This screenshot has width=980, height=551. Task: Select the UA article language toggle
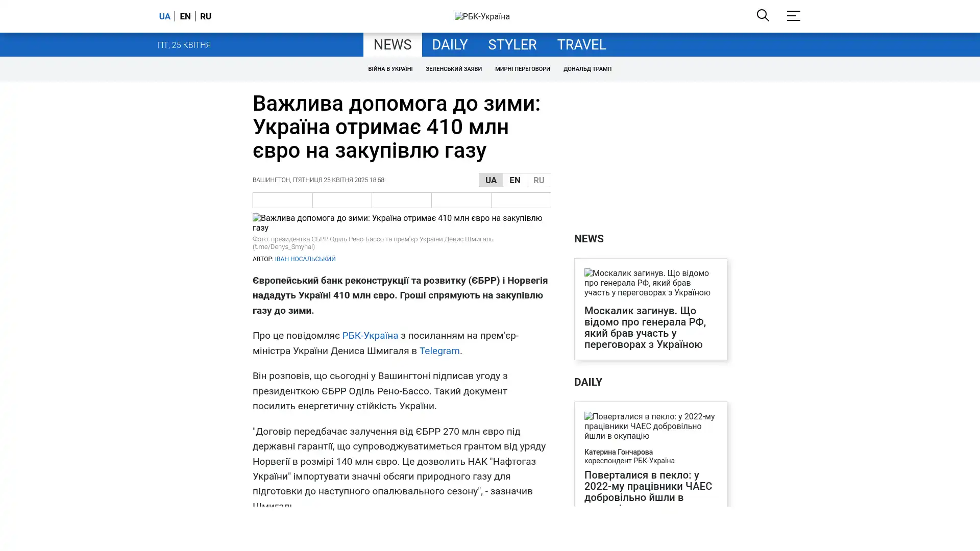[491, 180]
